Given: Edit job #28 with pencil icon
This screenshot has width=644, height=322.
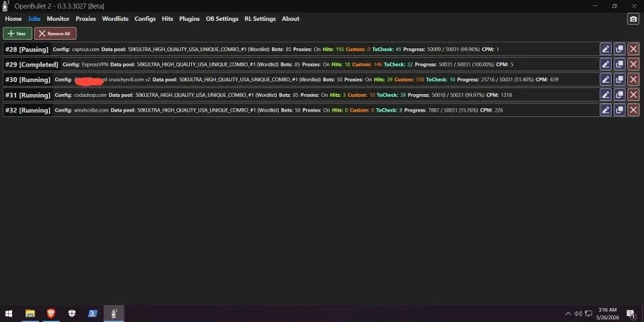Looking at the screenshot, I should (606, 49).
